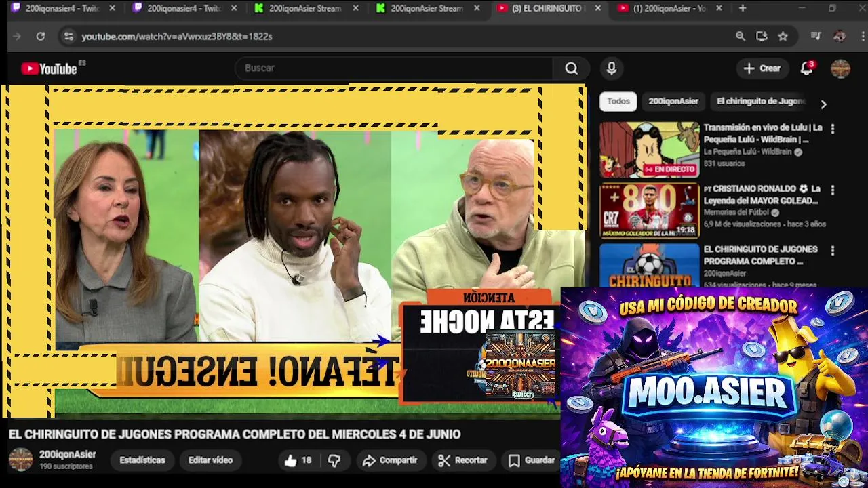Reload the page with the refresh icon

point(40,37)
